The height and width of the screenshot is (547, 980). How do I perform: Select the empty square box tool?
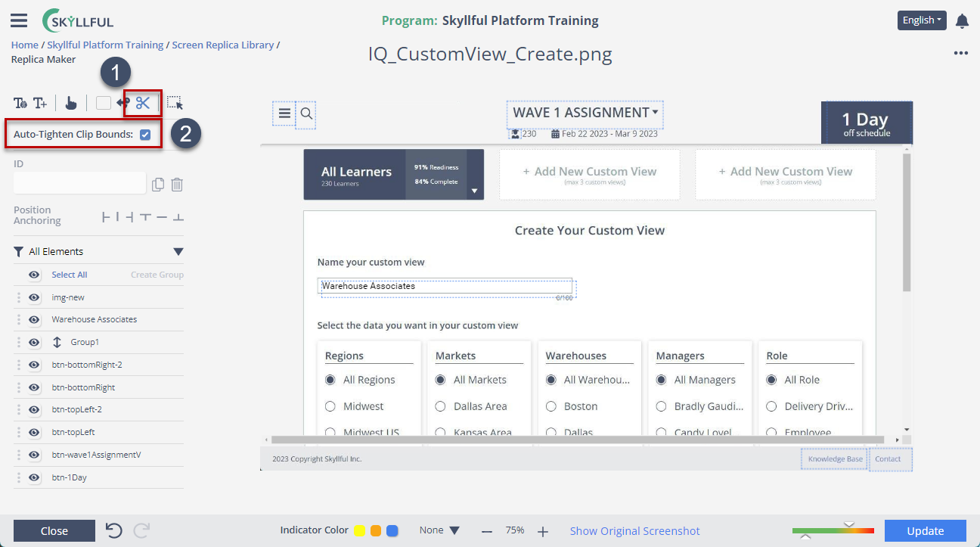pyautogui.click(x=104, y=103)
